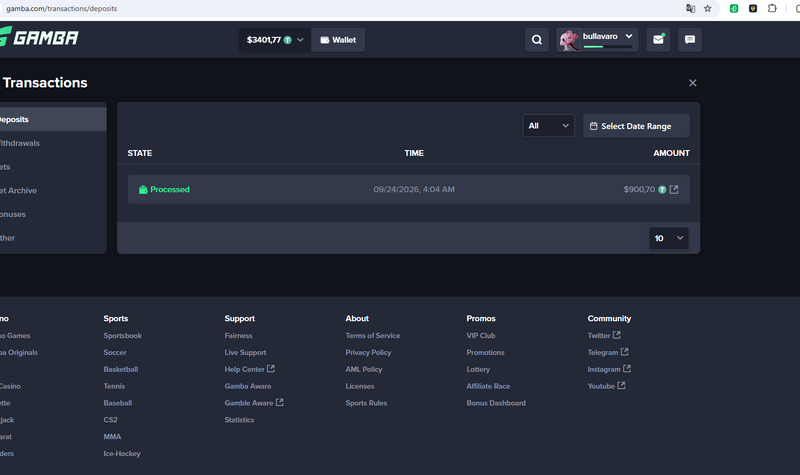Click the bullavaro profile avatar
Image resolution: width=800 pixels, height=475 pixels.
point(569,40)
